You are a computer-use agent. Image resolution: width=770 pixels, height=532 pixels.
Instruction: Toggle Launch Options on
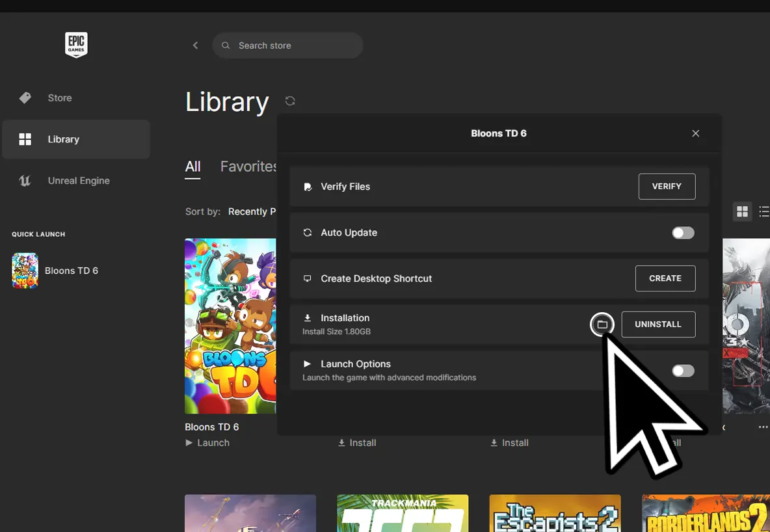point(683,370)
